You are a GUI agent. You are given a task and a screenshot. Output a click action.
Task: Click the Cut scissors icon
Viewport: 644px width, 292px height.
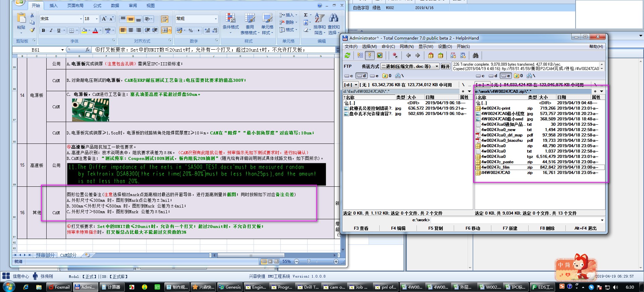[x=32, y=15]
